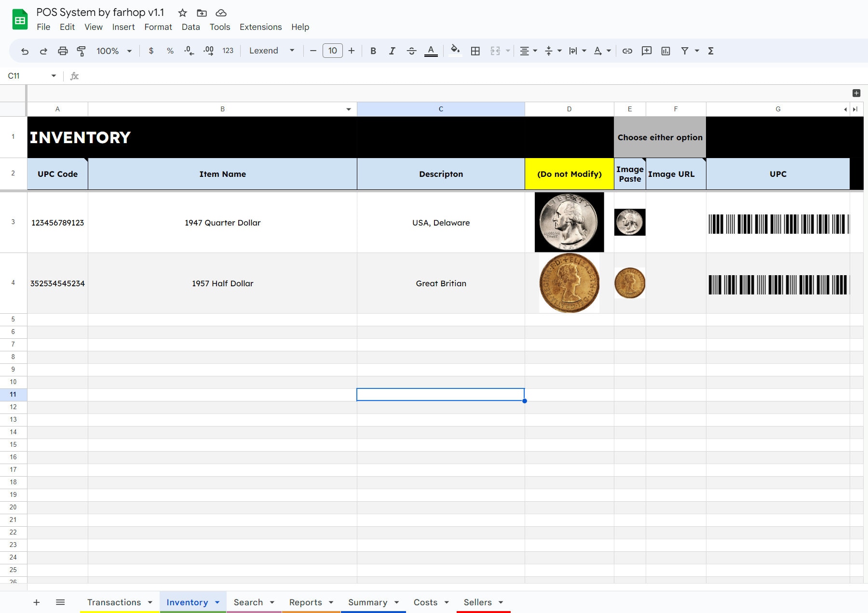The width and height of the screenshot is (868, 613).
Task: Expand the column B filter dropdown arrow
Action: pyautogui.click(x=349, y=109)
